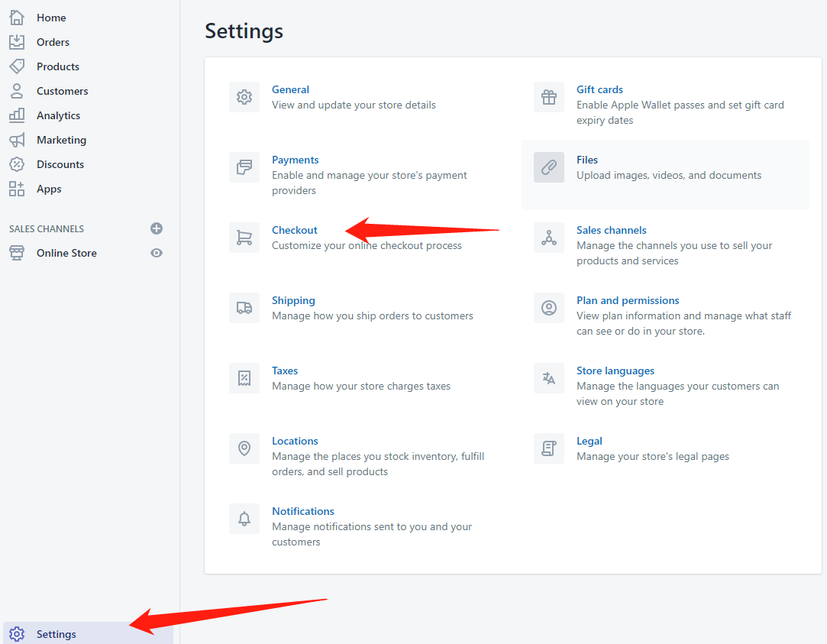The width and height of the screenshot is (827, 644).
Task: Click the Checkout shopping cart icon
Action: [x=244, y=238]
